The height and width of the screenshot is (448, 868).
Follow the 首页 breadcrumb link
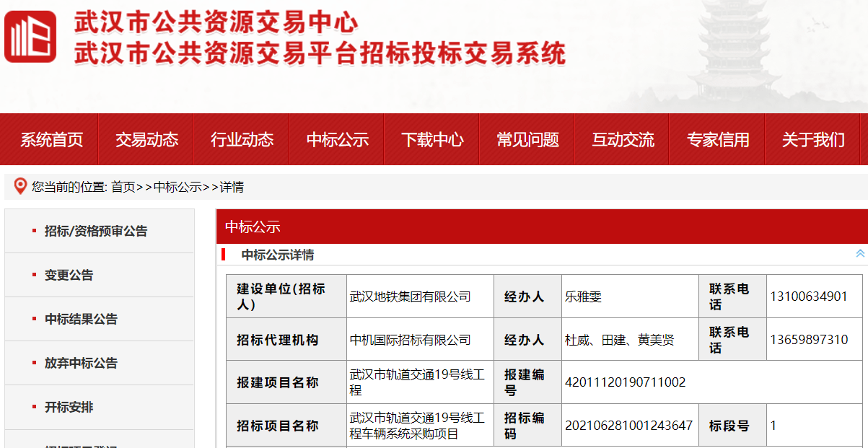[x=123, y=187]
